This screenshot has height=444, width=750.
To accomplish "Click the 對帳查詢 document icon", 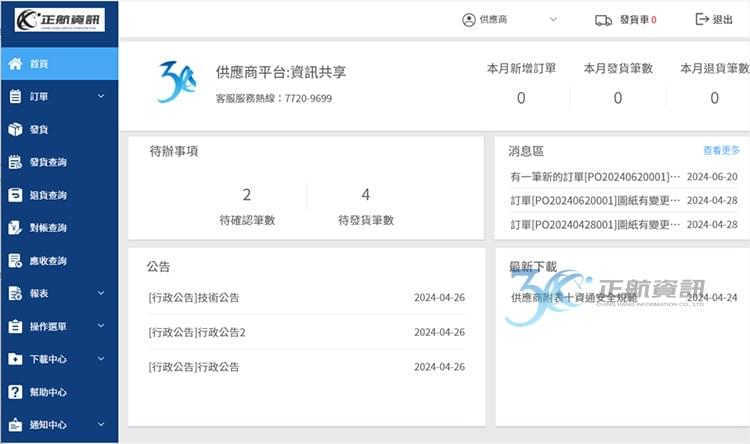I will click(15, 227).
